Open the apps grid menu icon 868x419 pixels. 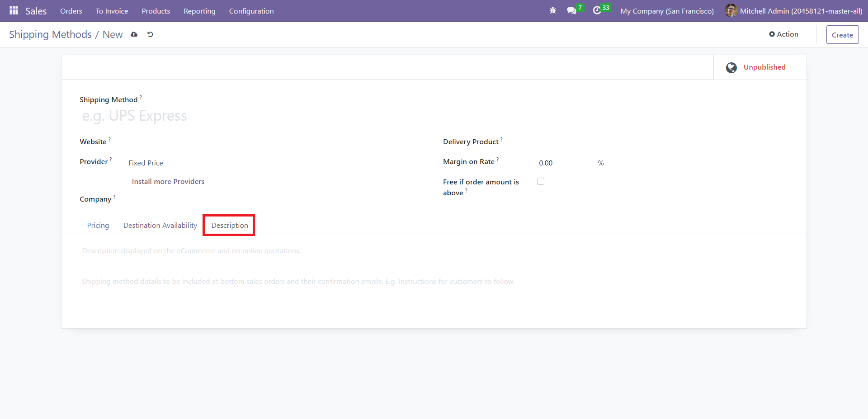point(14,10)
